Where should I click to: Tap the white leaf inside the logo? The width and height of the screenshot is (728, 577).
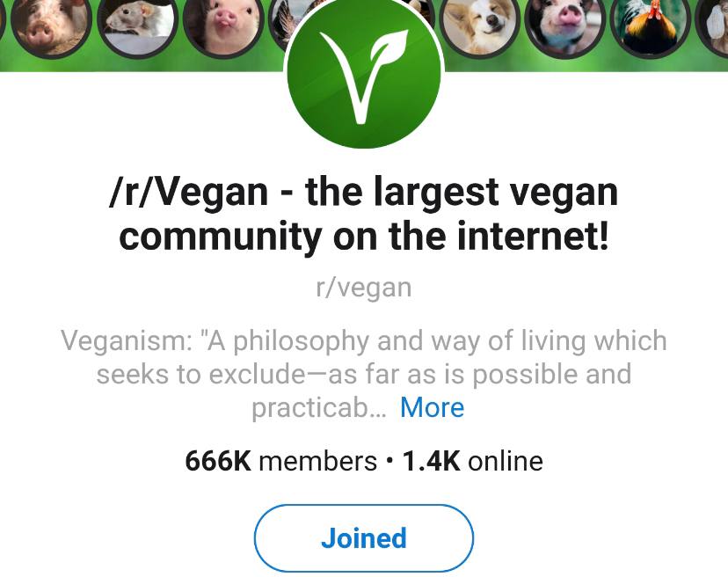[x=389, y=47]
